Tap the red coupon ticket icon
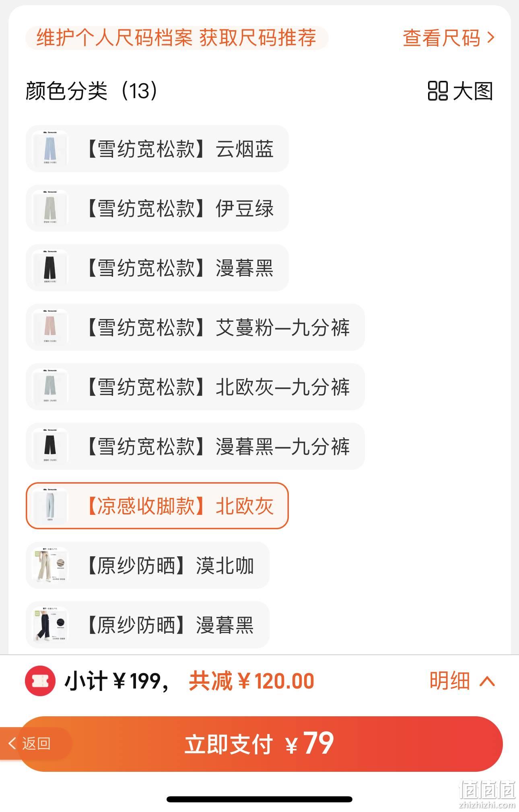Screen dimensions: 519x812 tap(40, 681)
